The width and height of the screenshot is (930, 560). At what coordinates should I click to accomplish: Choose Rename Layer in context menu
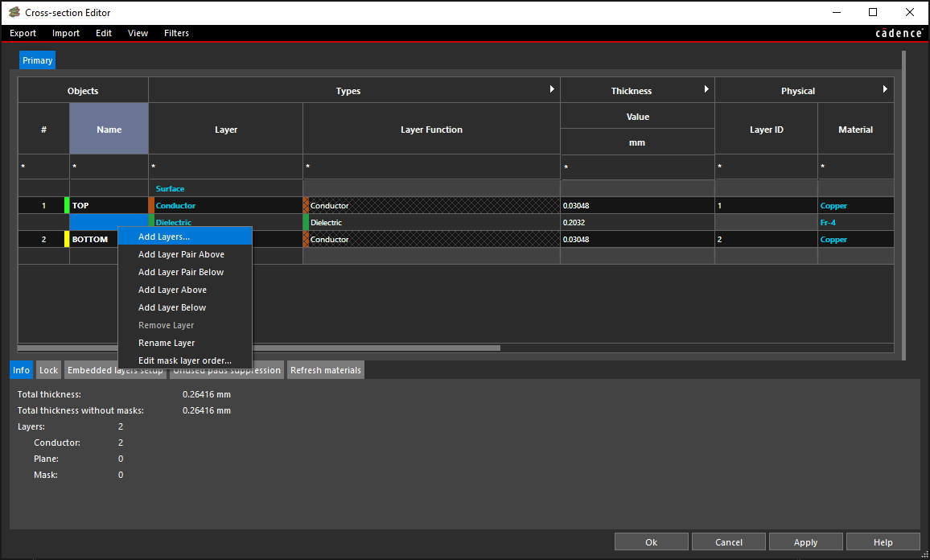(x=167, y=343)
